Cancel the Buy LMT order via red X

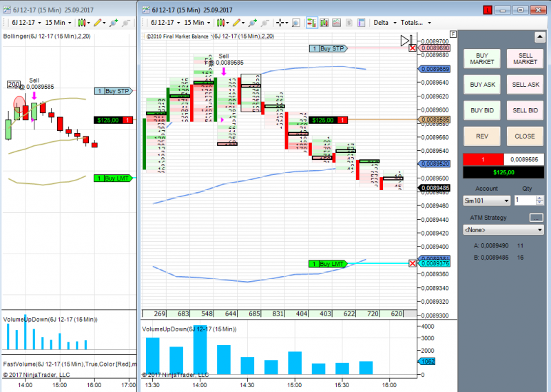(x=412, y=263)
